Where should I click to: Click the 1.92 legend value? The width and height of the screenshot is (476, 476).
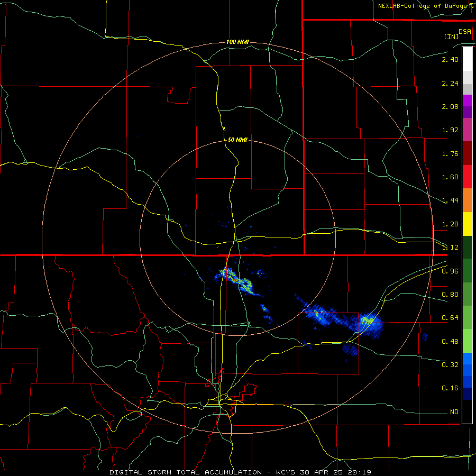click(450, 130)
